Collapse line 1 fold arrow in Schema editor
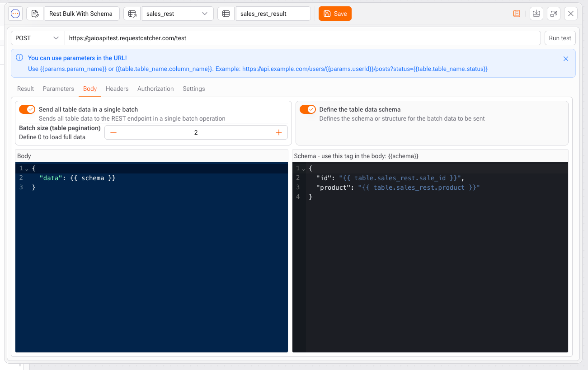 pos(303,169)
